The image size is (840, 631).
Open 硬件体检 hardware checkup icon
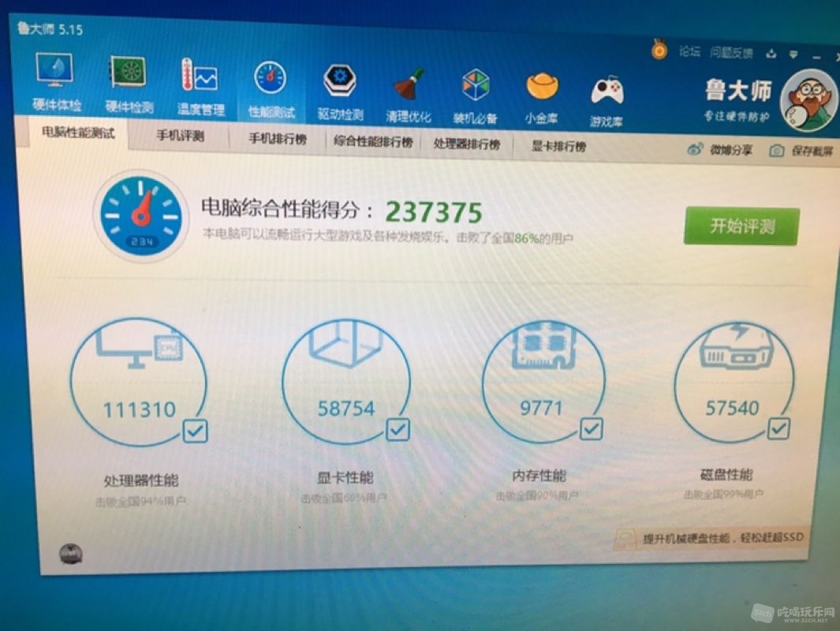tap(55, 70)
